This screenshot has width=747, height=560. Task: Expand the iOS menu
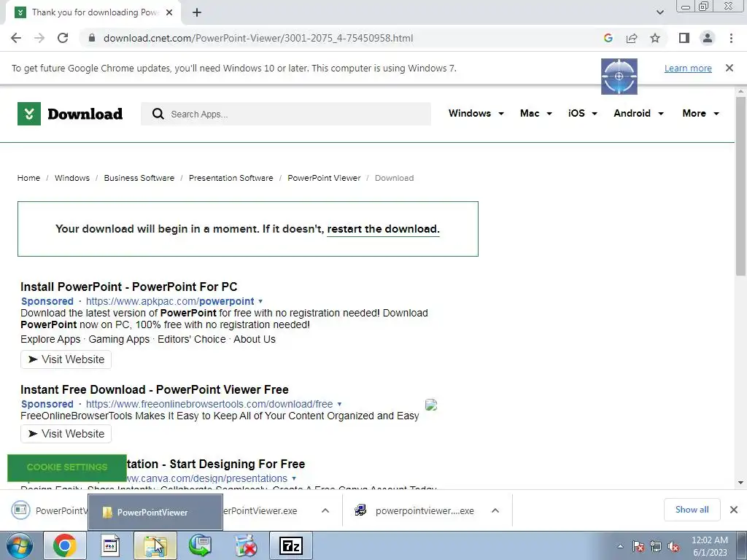[x=583, y=113]
